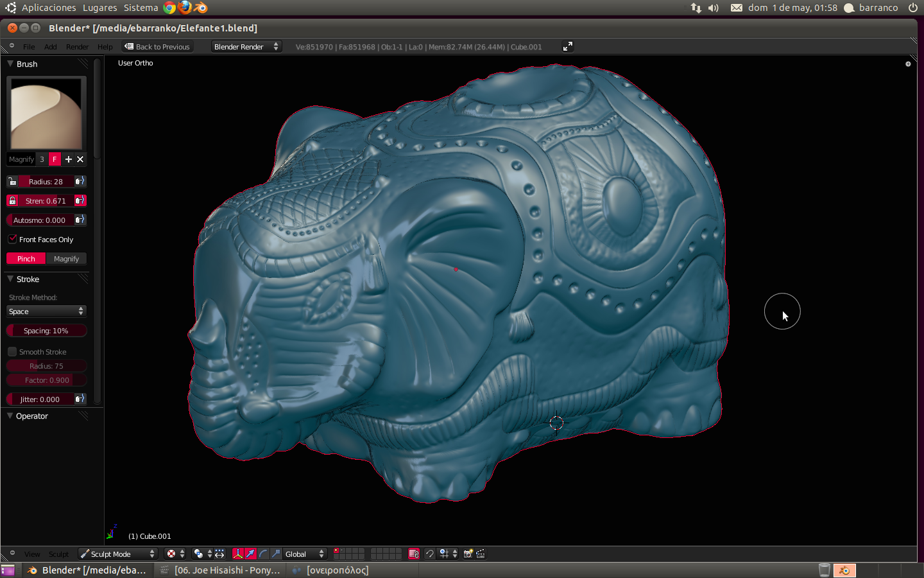
Task: Click the Back to Previous button
Action: [157, 47]
